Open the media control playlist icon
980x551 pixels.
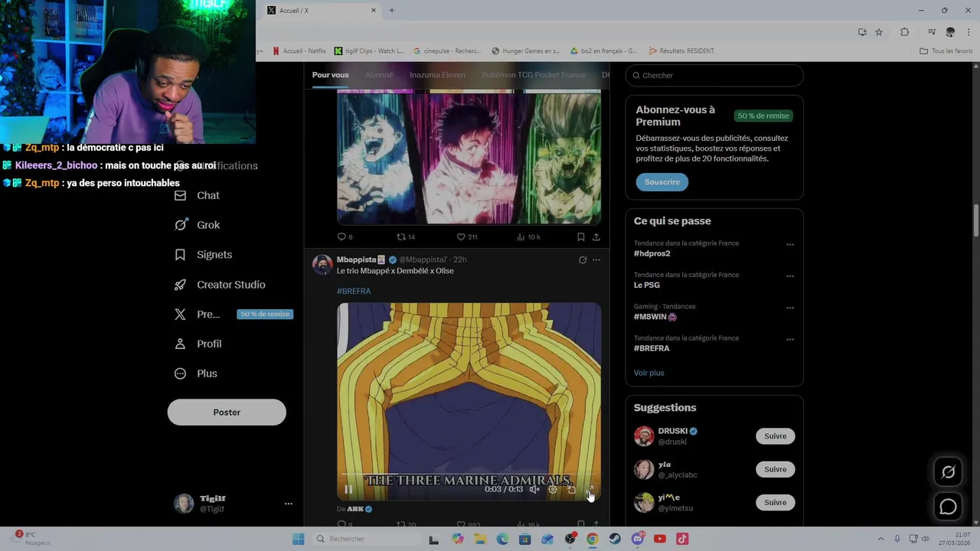(932, 32)
